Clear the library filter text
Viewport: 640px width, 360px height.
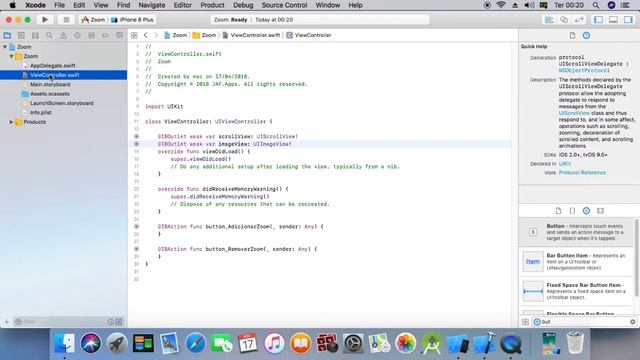coord(633,322)
